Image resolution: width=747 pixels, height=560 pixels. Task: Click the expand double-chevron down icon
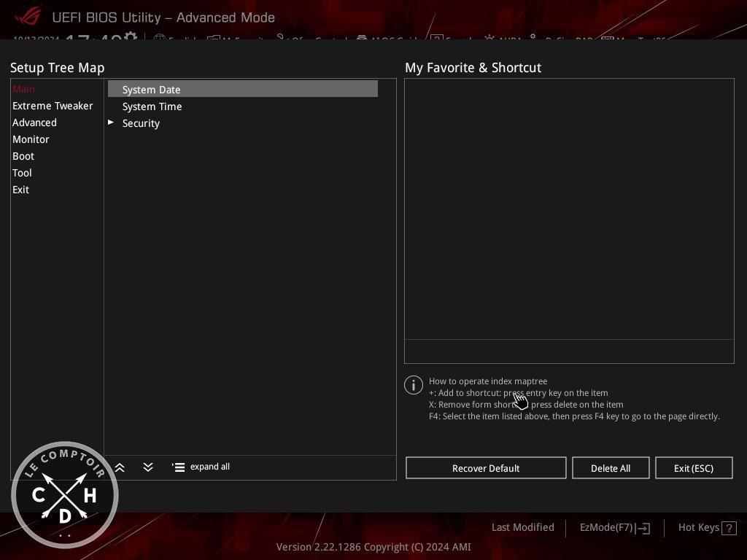(148, 467)
